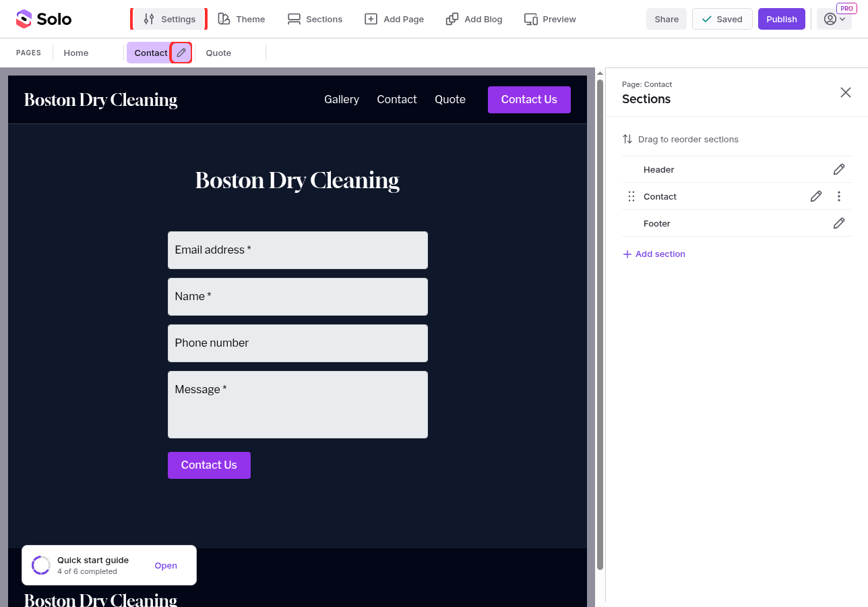Image resolution: width=868 pixels, height=607 pixels.
Task: Open the Theme panel from toolbar
Action: (241, 19)
